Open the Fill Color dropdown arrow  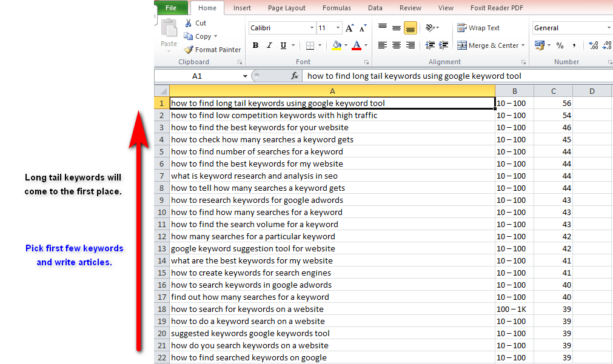point(346,45)
